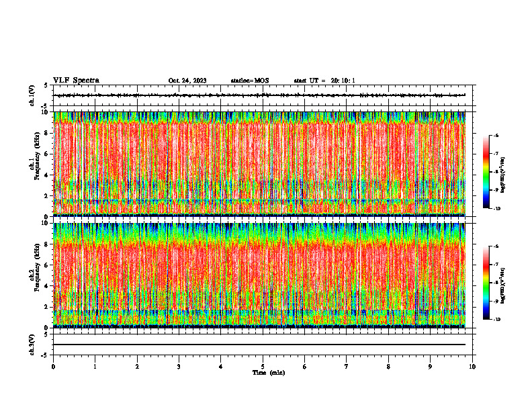The height and width of the screenshot is (411, 532).
Task: Click the "station=MOS" header label
Action: click(x=250, y=81)
